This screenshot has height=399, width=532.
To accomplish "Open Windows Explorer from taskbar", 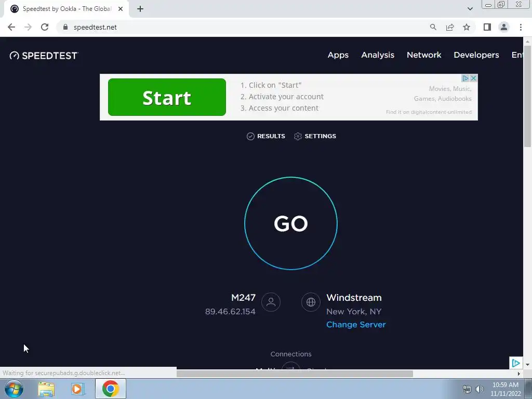I will pyautogui.click(x=46, y=389).
